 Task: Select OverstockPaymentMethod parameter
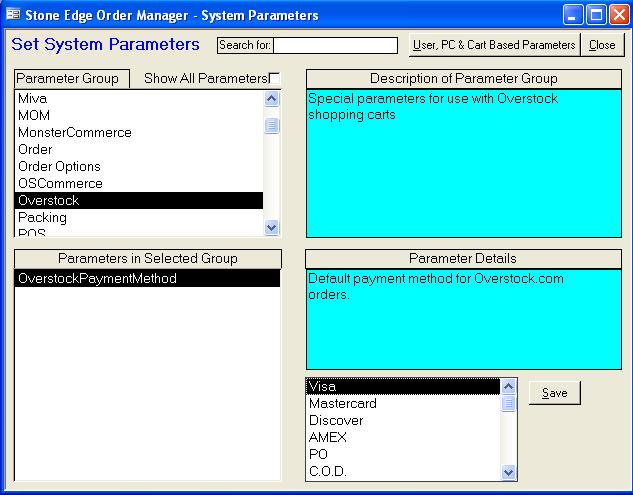click(147, 279)
